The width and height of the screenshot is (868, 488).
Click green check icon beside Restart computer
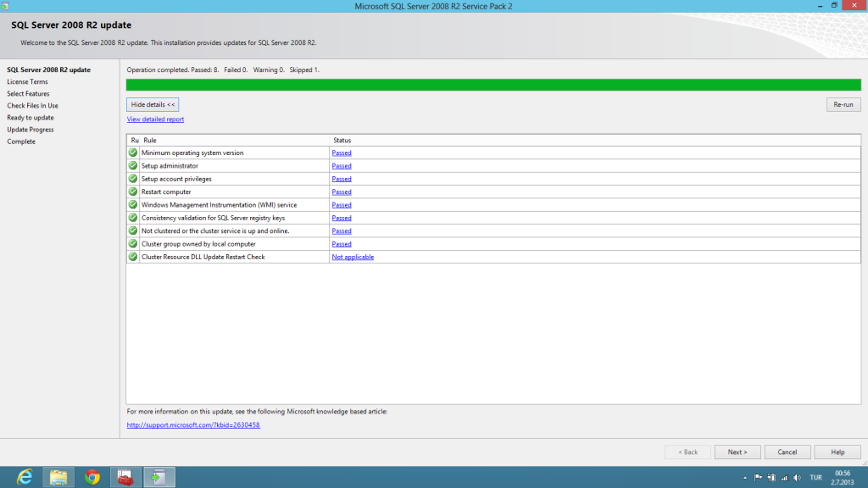coord(133,191)
